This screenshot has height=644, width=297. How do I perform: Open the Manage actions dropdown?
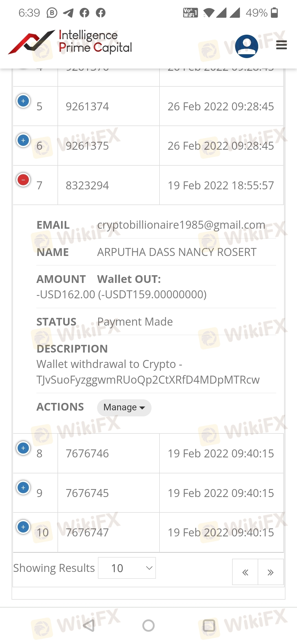tap(124, 407)
